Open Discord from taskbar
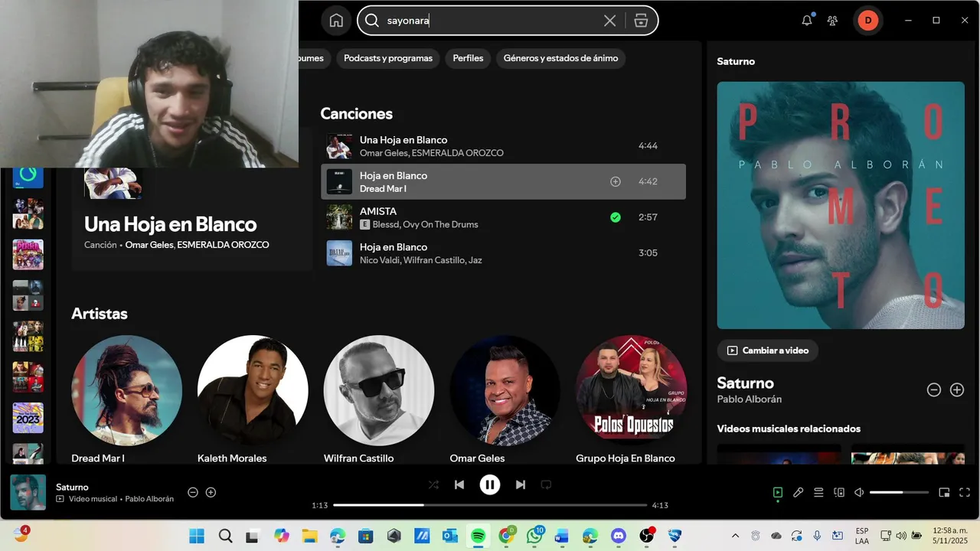The width and height of the screenshot is (980, 551). click(x=619, y=536)
